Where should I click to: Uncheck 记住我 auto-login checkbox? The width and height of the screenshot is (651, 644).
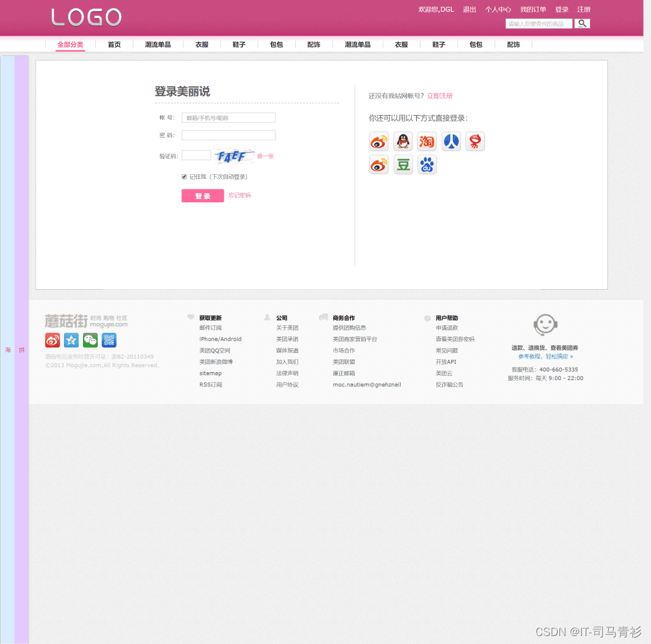coord(184,176)
